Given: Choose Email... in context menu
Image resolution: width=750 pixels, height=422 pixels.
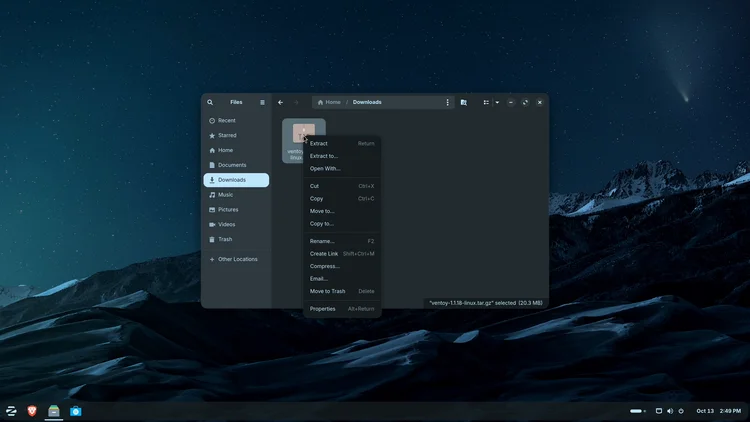Looking at the screenshot, I should pyautogui.click(x=342, y=278).
